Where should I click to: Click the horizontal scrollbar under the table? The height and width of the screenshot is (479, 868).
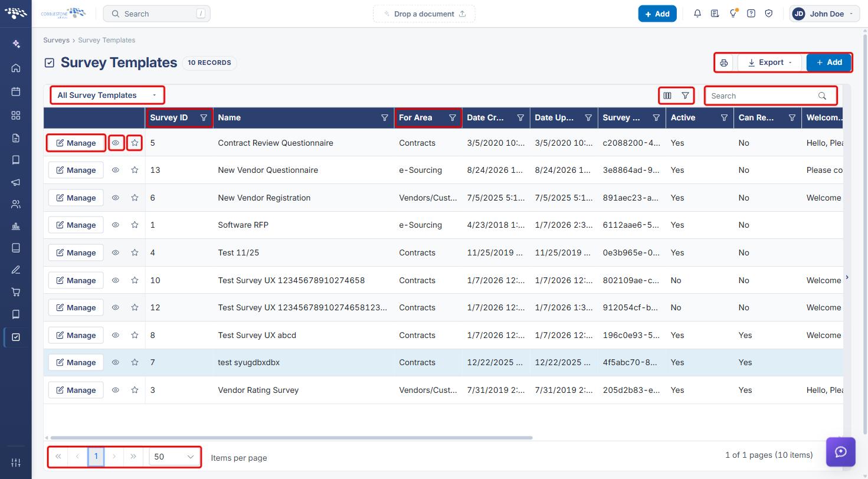291,438
